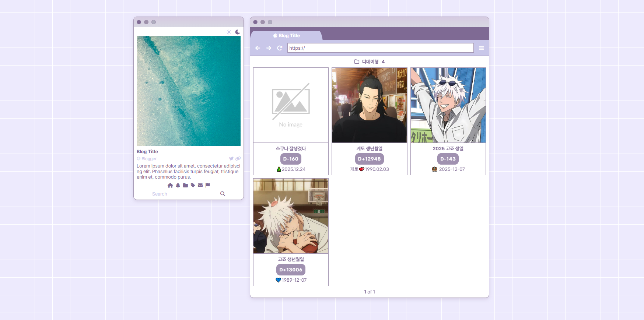Click the cake emoji by 2025-12-07
The height and width of the screenshot is (320, 644).
[434, 169]
